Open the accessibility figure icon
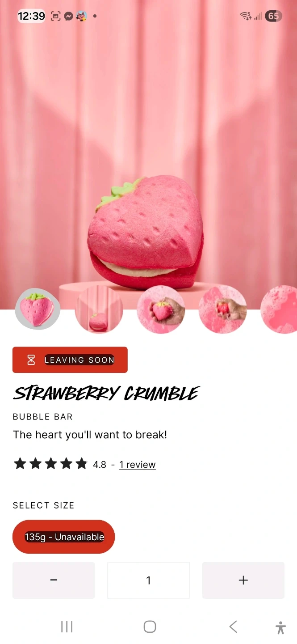 280,627
